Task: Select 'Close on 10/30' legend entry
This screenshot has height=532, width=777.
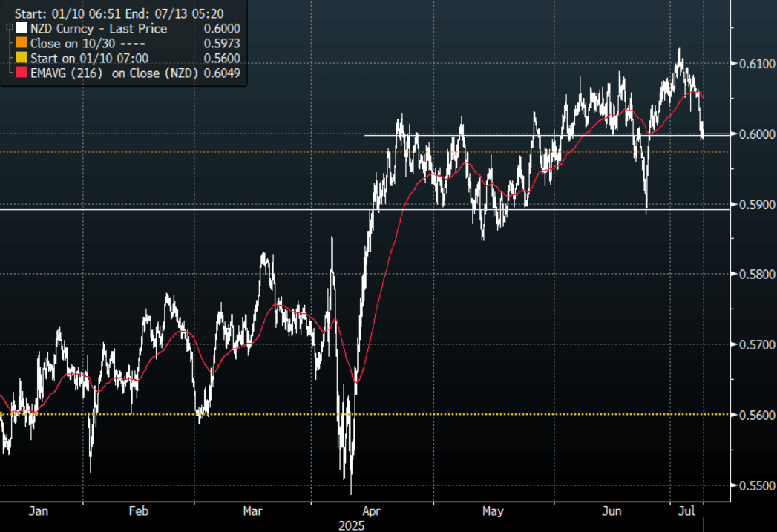Action: [x=128, y=43]
